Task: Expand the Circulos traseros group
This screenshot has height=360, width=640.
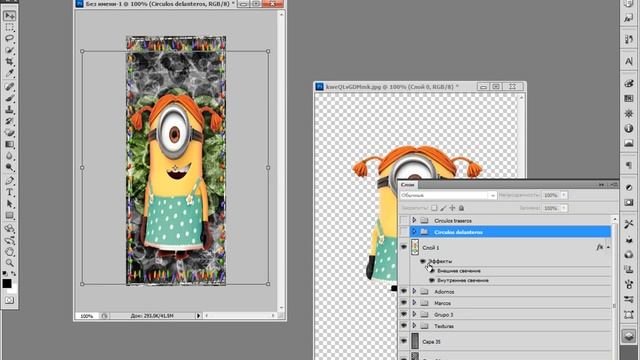Action: coord(414,220)
